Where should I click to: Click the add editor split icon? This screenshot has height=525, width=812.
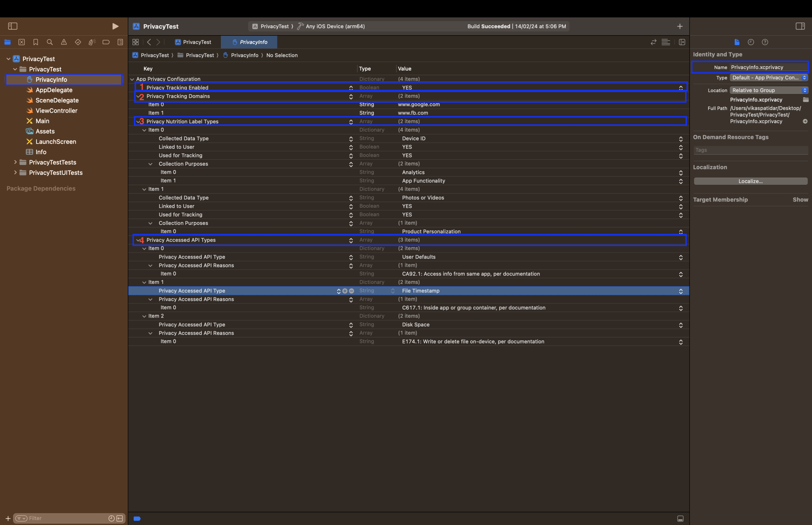click(x=682, y=42)
